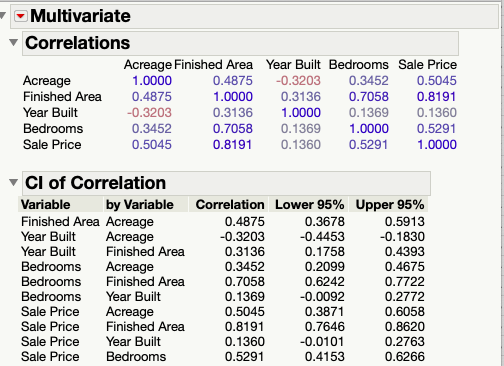Click the Bedrooms column header in Correlations matrix

pos(359,65)
